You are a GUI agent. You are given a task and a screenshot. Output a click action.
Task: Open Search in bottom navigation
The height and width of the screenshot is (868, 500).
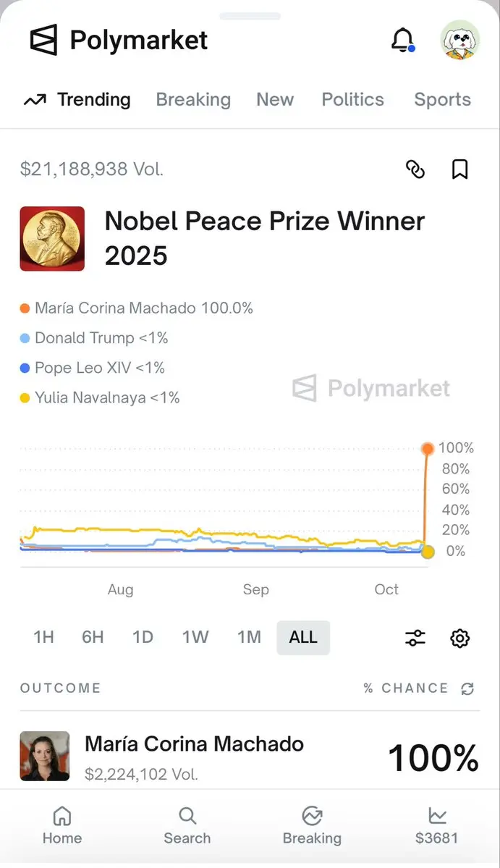click(187, 825)
